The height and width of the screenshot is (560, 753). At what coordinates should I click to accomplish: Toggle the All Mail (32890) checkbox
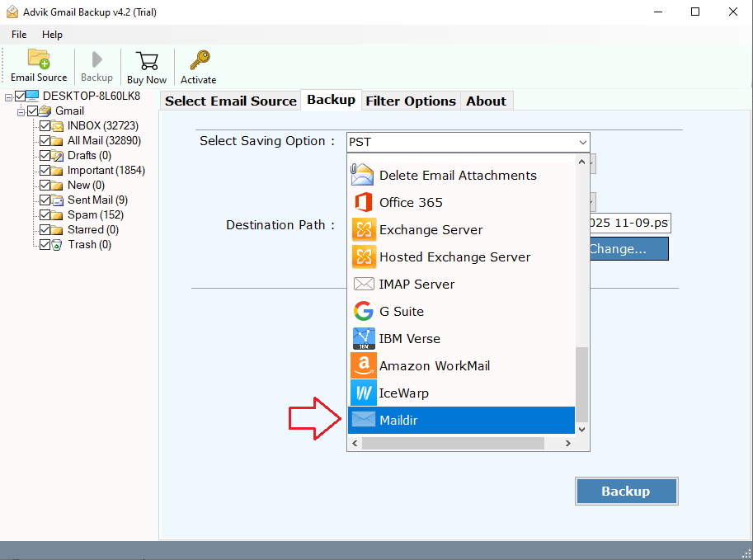(45, 141)
